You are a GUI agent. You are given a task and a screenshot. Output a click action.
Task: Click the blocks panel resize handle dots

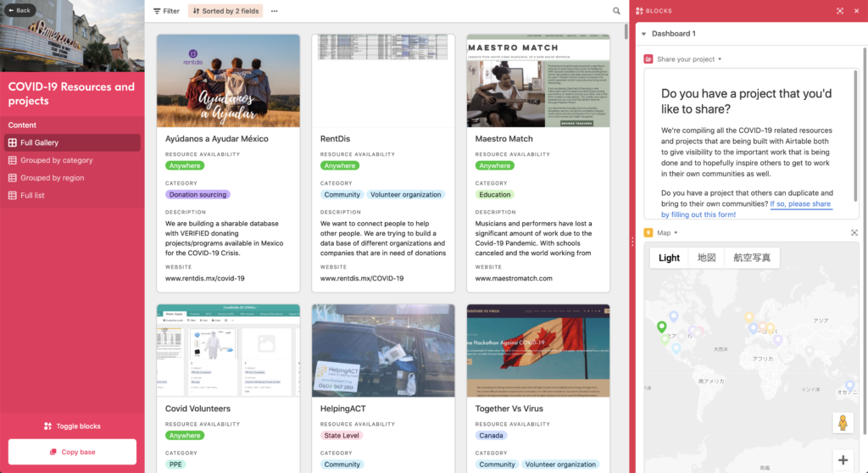coord(632,242)
